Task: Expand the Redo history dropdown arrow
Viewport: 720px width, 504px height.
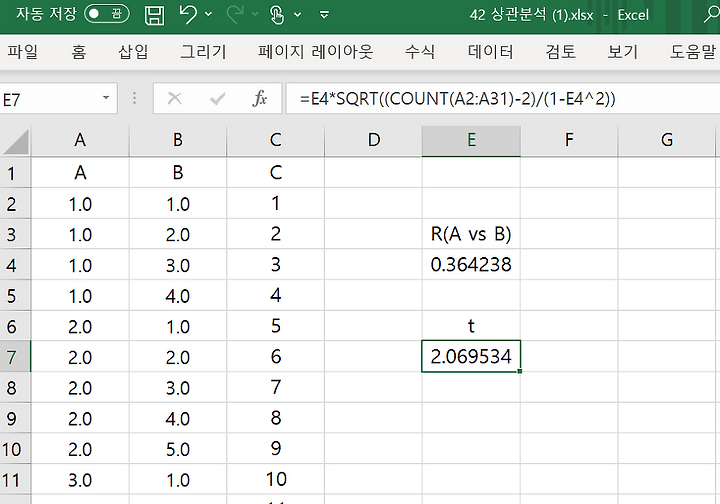Action: (x=255, y=15)
